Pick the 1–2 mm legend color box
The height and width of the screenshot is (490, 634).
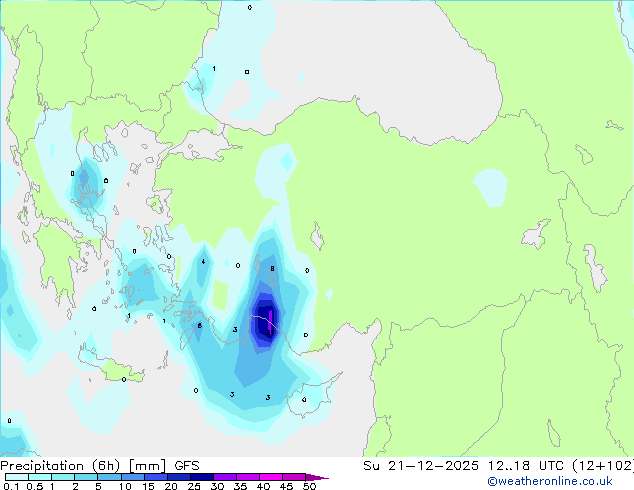[63, 477]
